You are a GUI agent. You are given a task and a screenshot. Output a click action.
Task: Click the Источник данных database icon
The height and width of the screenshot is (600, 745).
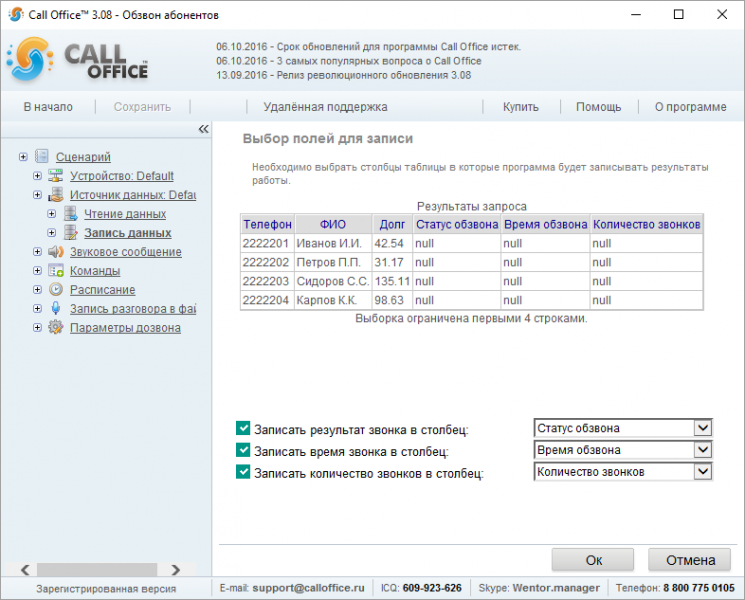tap(56, 195)
